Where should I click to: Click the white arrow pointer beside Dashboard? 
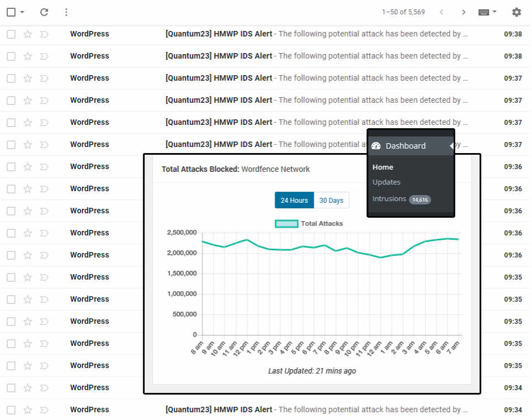coord(451,146)
